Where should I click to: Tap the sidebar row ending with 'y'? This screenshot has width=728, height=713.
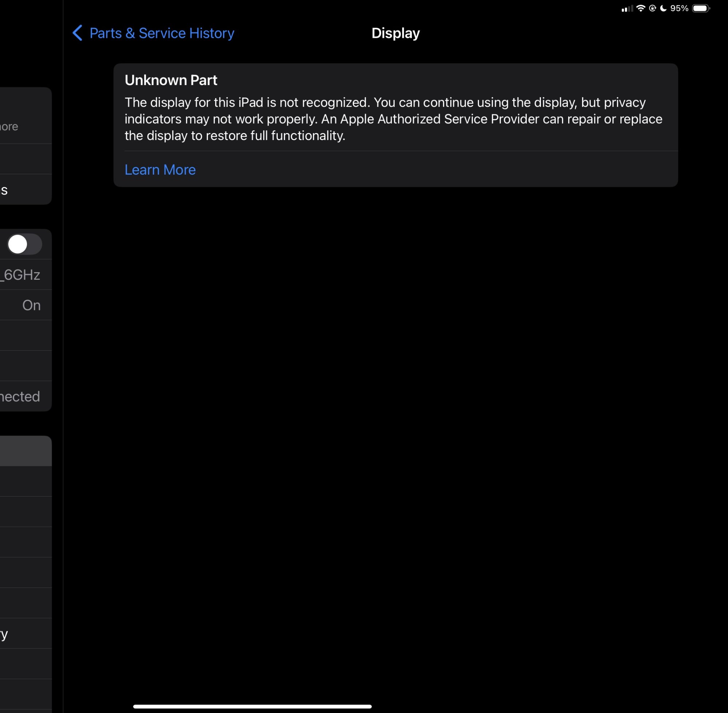click(x=15, y=633)
